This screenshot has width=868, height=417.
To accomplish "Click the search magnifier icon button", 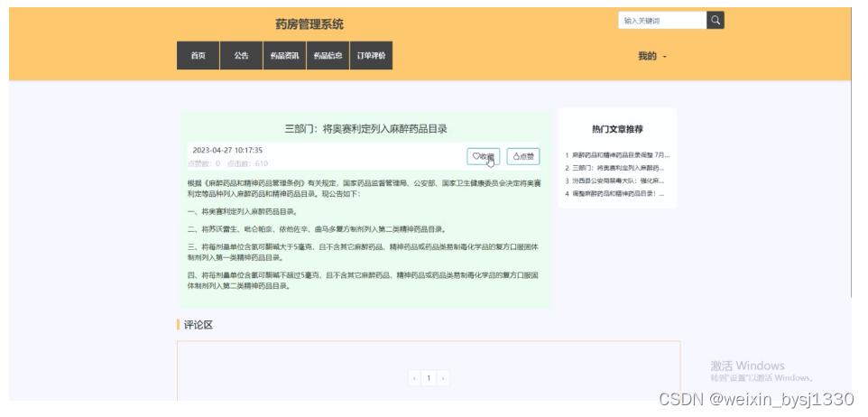I will 716,21.
